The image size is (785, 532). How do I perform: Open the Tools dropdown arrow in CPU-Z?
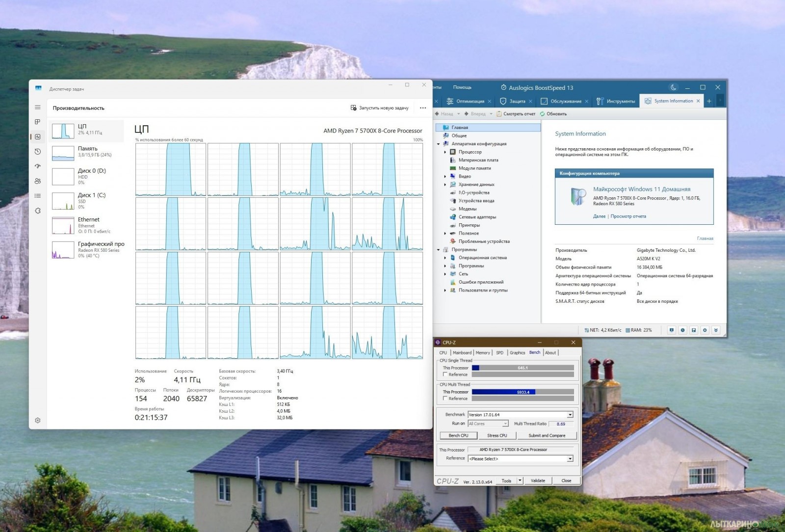coord(520,480)
